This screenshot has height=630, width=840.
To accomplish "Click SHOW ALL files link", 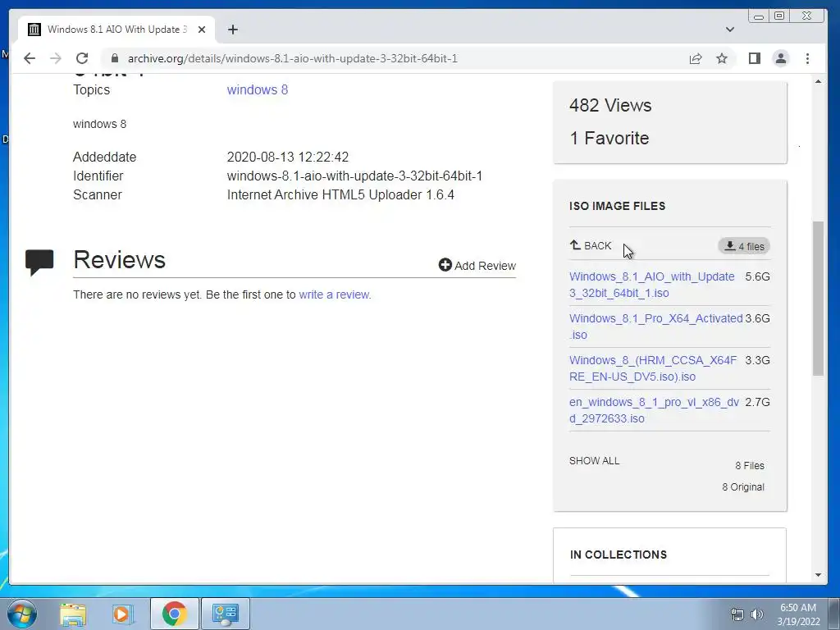I will [x=594, y=461].
